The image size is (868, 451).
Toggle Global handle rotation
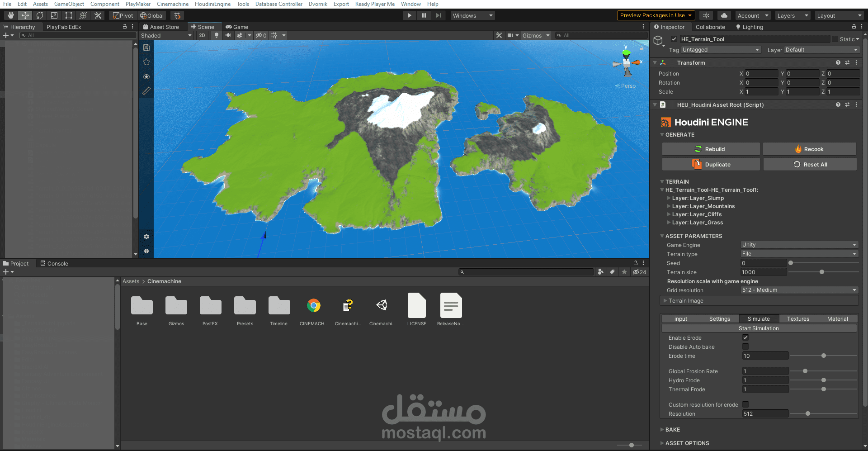click(152, 15)
